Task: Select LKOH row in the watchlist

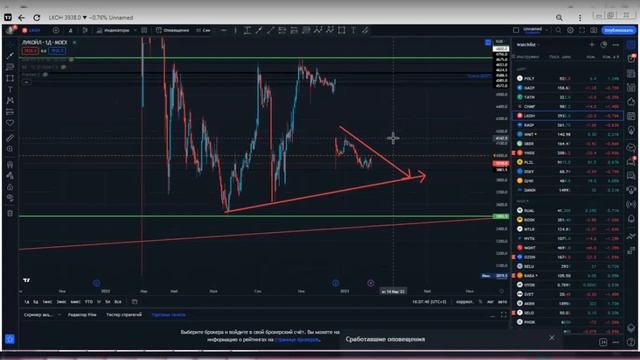Action: (x=568, y=116)
